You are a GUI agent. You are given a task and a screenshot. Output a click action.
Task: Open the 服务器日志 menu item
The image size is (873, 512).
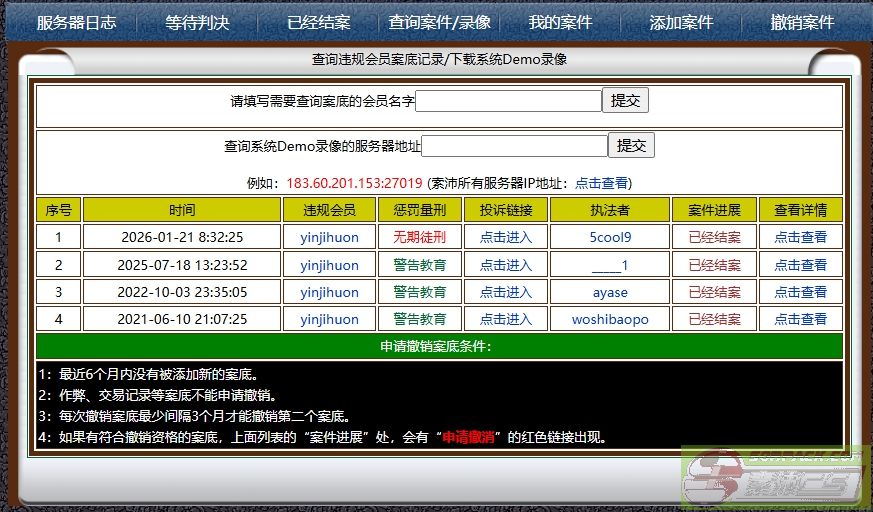[76, 22]
